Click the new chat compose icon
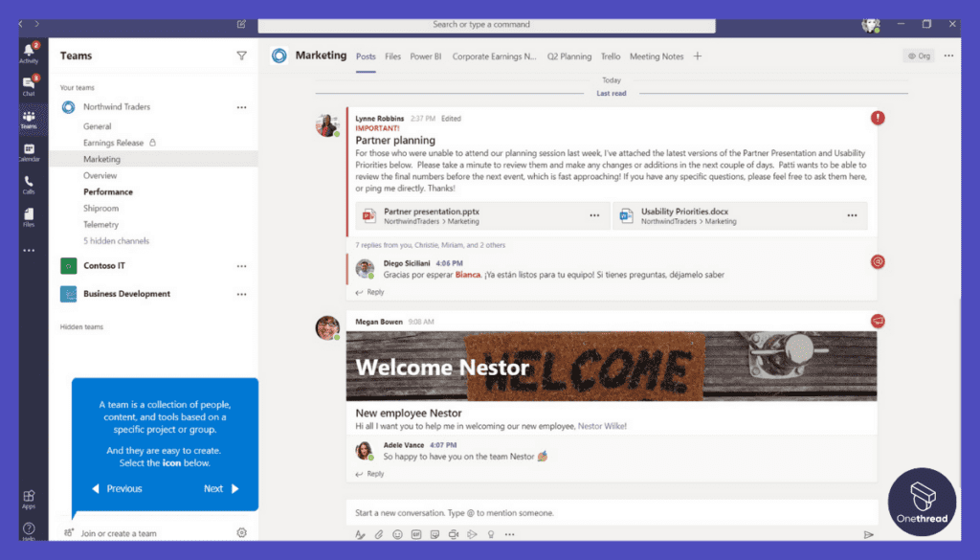 point(241,24)
